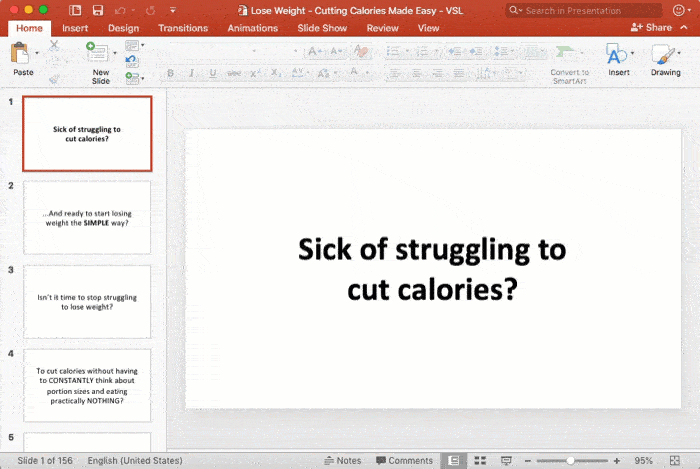Open the Layout dropdown arrow
This screenshot has width=700, height=469.
pos(143,45)
